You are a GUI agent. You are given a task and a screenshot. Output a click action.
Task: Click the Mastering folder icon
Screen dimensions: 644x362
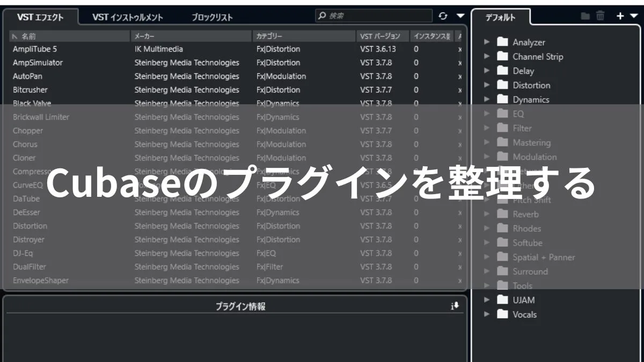[502, 143]
